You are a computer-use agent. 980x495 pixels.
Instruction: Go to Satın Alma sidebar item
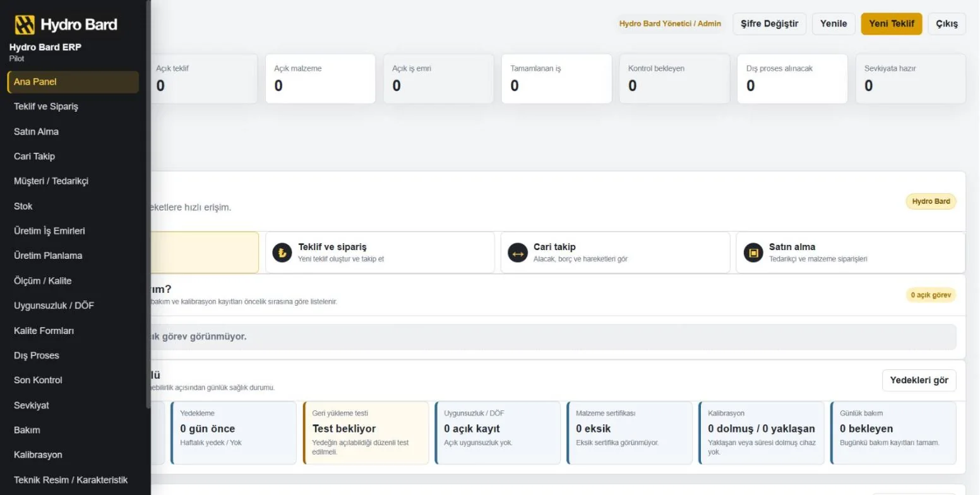73,132
